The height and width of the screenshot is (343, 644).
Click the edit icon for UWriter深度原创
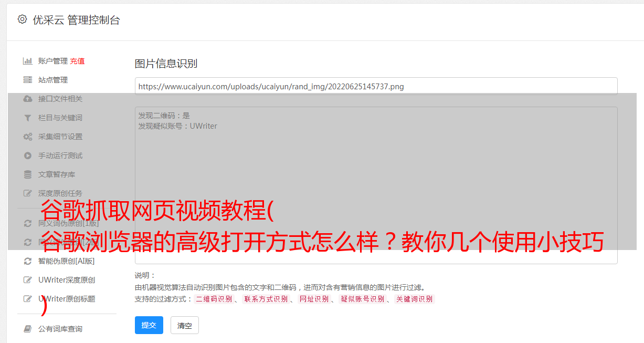[x=28, y=280]
